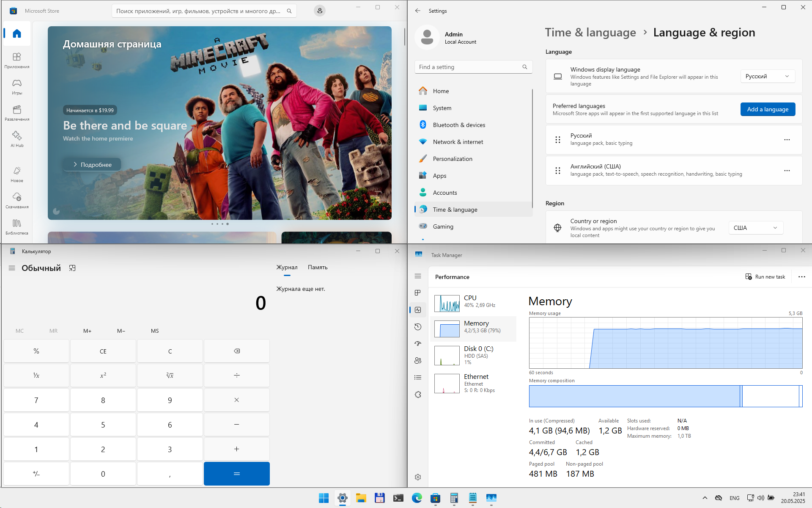This screenshot has height=508, width=812.
Task: Open Network & internet in Settings
Action: pos(473,142)
